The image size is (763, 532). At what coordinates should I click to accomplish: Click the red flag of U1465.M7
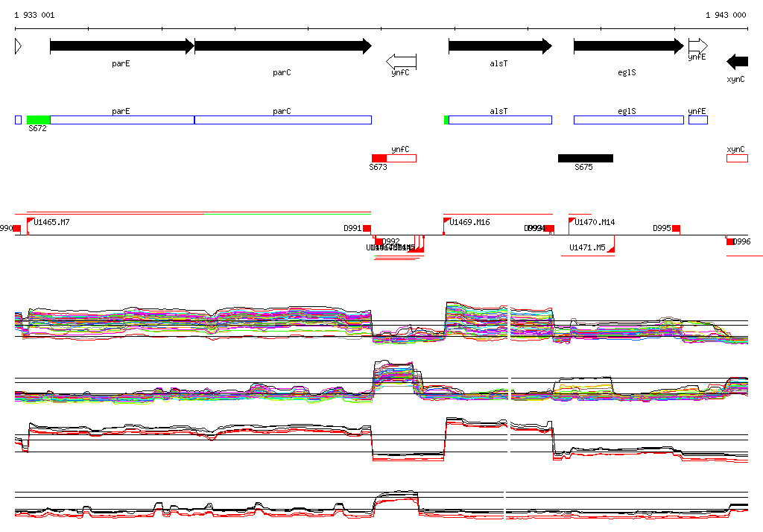[30, 221]
